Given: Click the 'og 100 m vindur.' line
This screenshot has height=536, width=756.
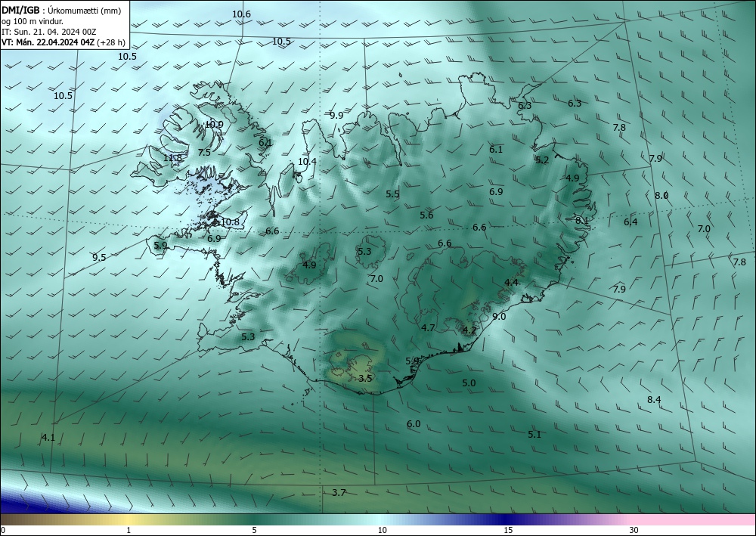Looking at the screenshot, I should pyautogui.click(x=33, y=21).
